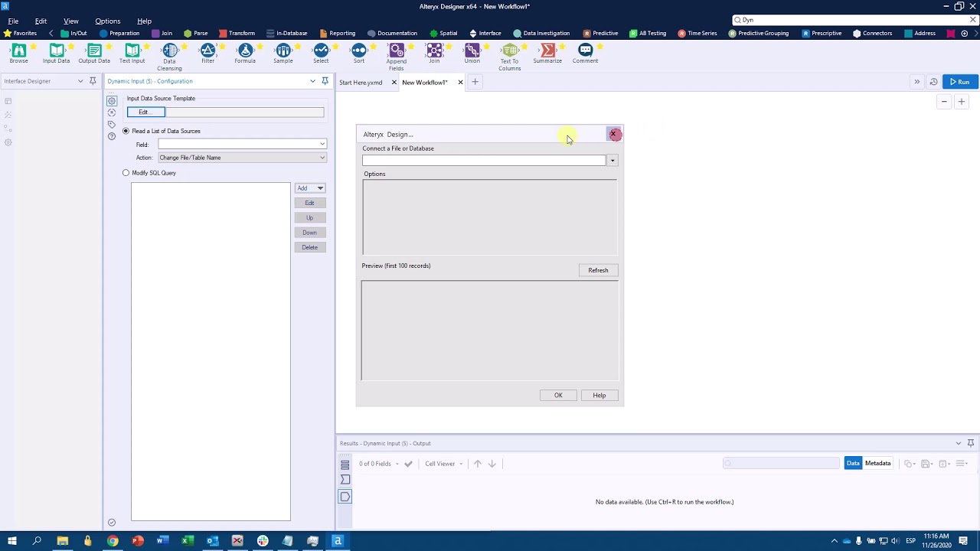Open the Edit menu
The width and height of the screenshot is (980, 551).
click(41, 21)
